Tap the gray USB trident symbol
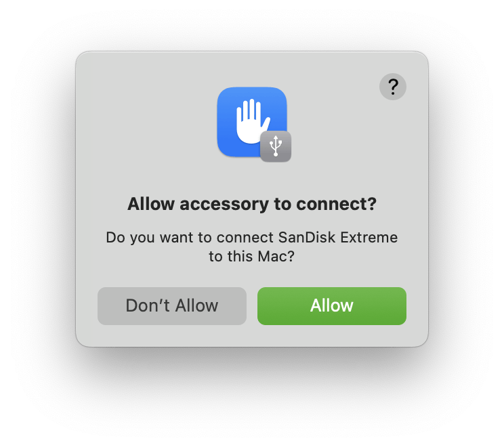The image size is (504, 447). [x=276, y=146]
